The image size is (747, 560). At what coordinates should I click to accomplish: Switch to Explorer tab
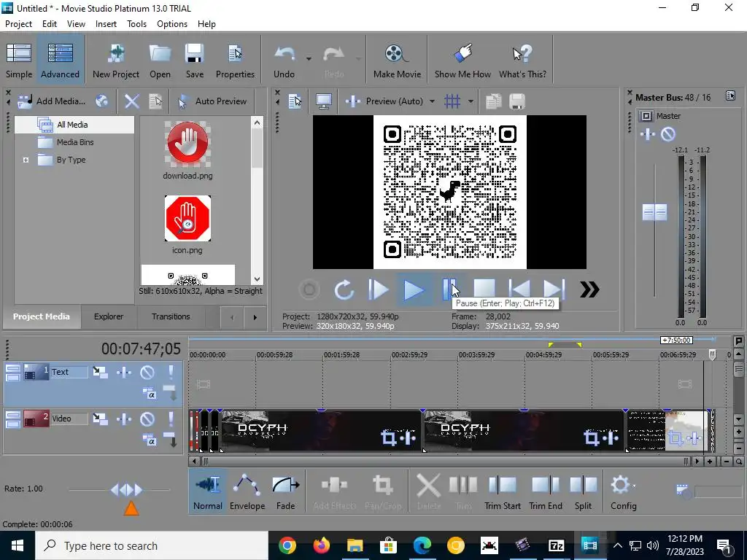point(109,316)
